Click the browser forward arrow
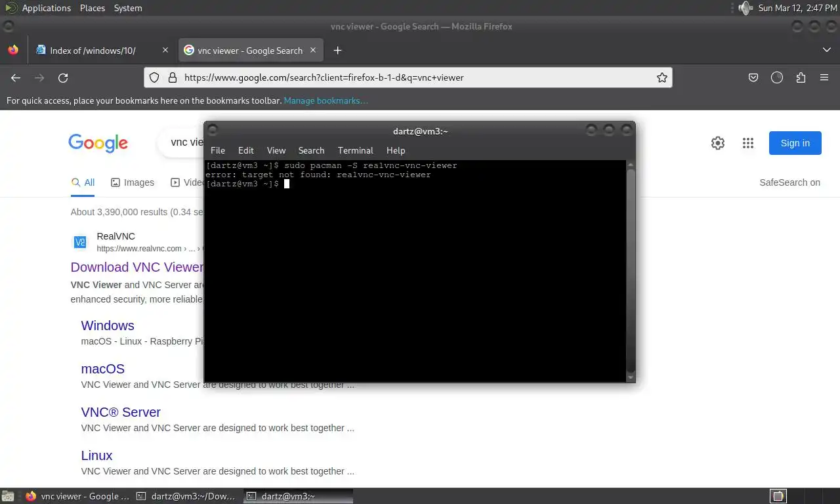Image resolution: width=840 pixels, height=504 pixels. click(x=39, y=77)
